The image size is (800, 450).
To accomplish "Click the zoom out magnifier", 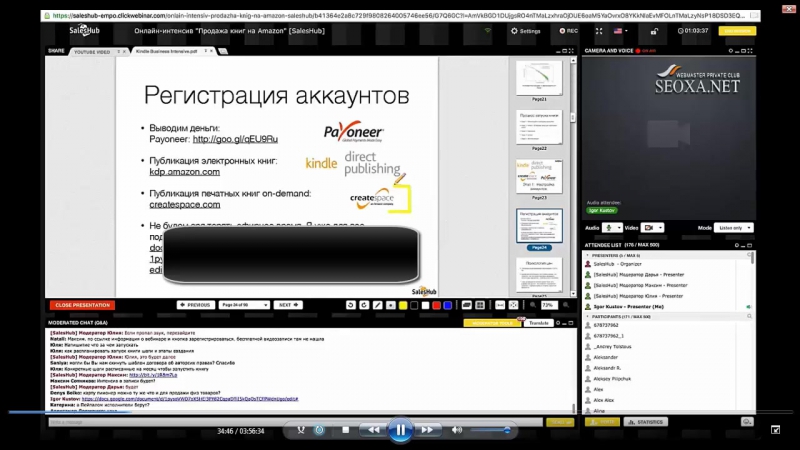I will click(533, 305).
